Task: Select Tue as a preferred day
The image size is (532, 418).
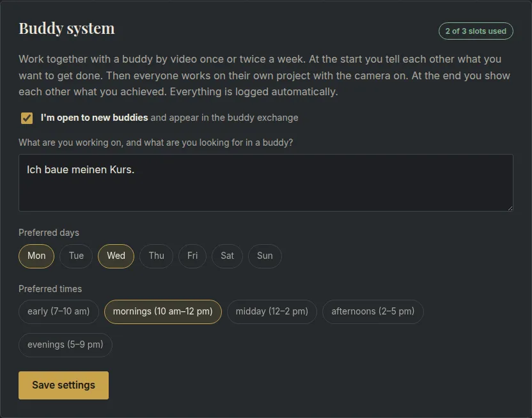Action: click(76, 256)
